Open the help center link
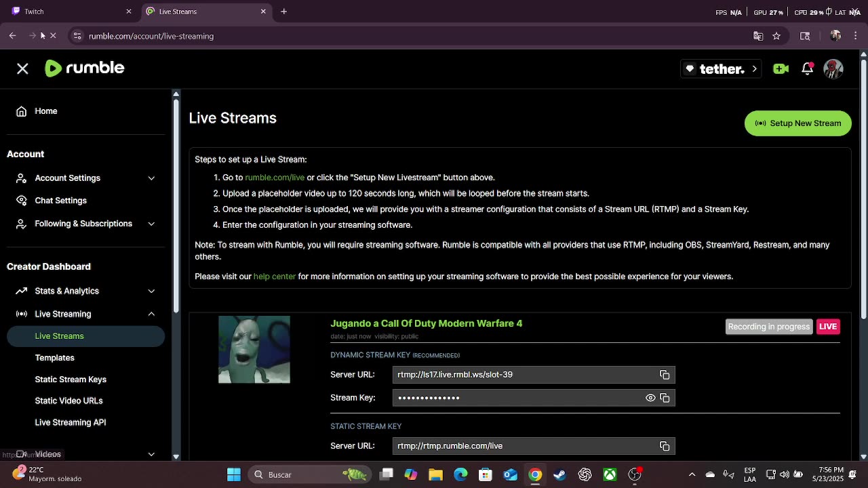 coord(275,277)
